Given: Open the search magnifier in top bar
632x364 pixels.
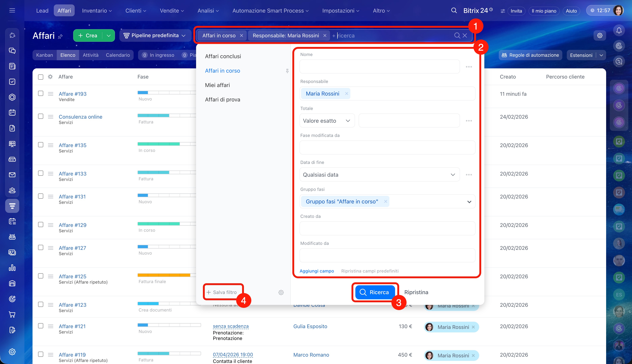Looking at the screenshot, I should point(454,11).
